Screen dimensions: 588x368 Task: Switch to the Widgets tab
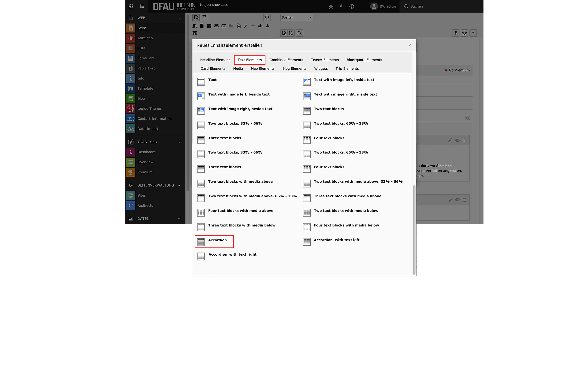click(321, 69)
